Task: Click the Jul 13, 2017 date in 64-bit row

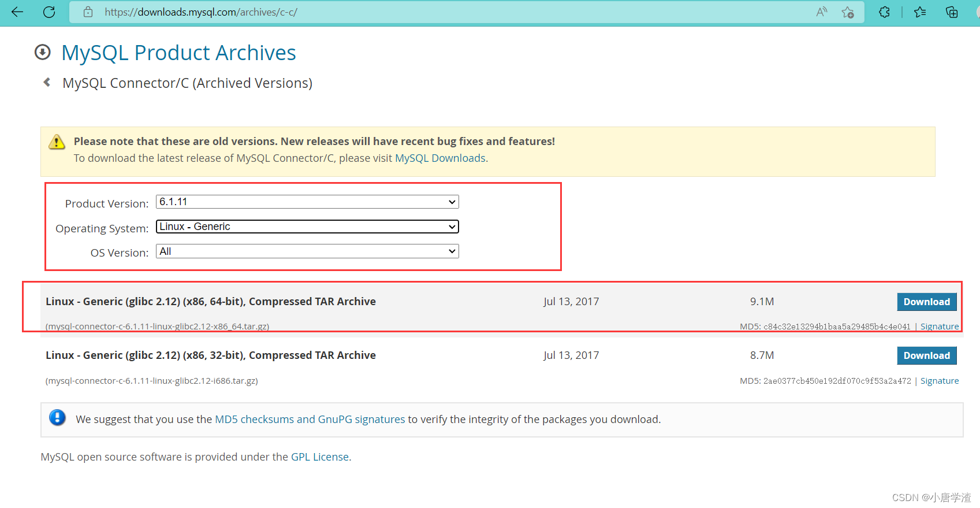Action: click(571, 302)
